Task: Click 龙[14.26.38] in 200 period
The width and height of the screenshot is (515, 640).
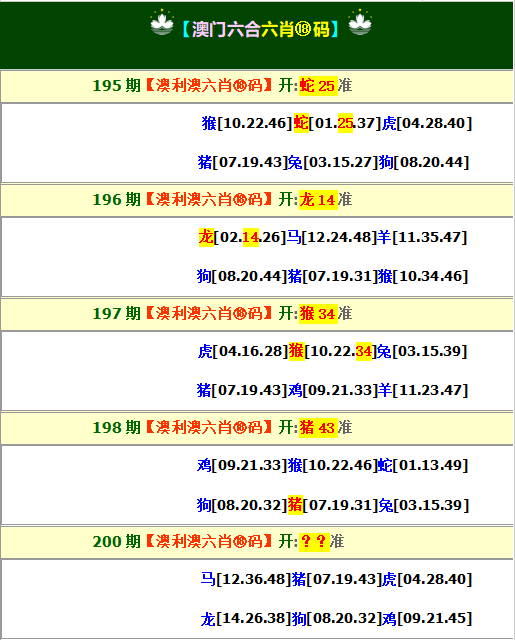Action: (246, 618)
